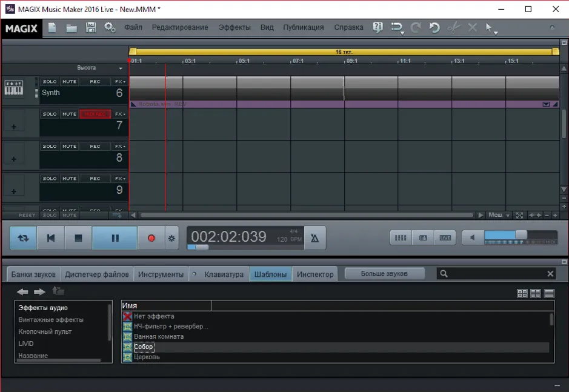Open the program settings gears icon
569x392 pixels.
click(110, 28)
